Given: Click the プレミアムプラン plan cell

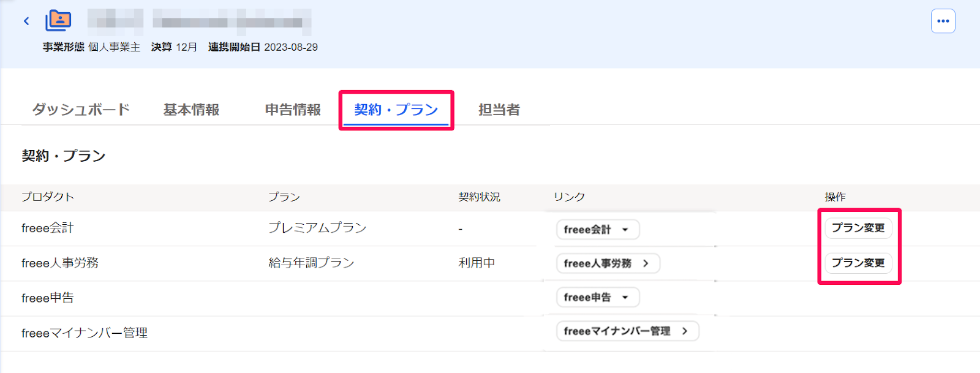Looking at the screenshot, I should (317, 228).
